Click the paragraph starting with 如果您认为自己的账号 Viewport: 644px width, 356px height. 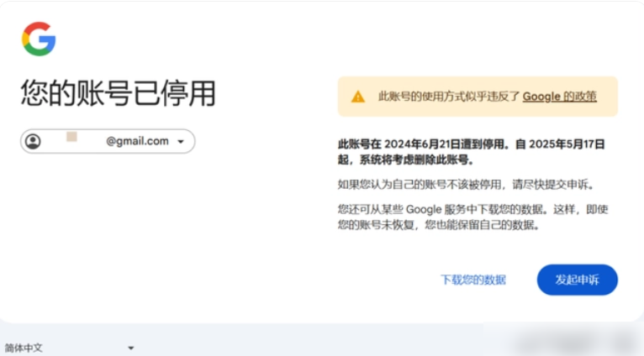coord(466,185)
